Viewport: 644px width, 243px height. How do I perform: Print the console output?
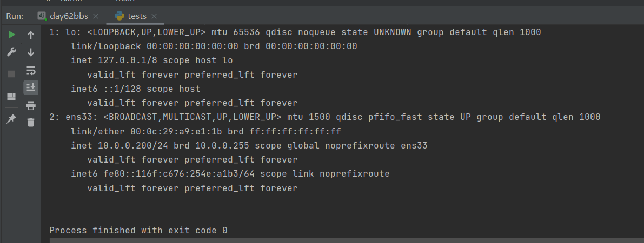tap(31, 105)
